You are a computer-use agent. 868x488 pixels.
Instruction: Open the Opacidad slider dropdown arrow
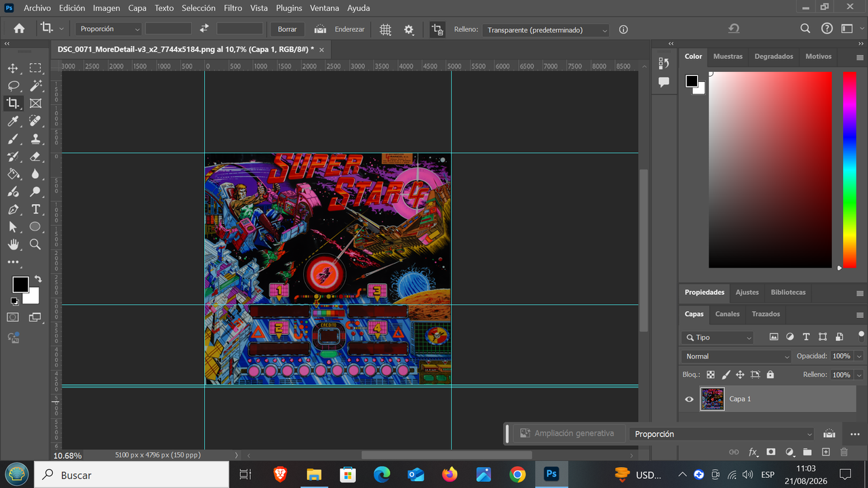tap(859, 357)
